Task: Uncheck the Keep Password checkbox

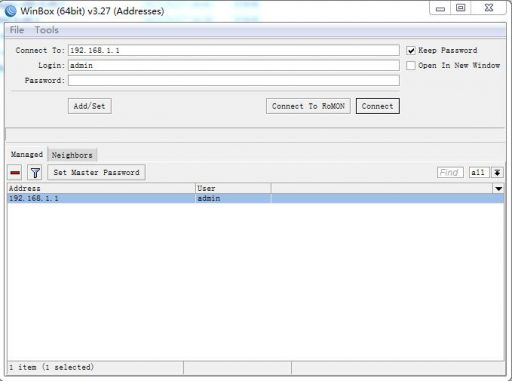Action: [x=411, y=50]
